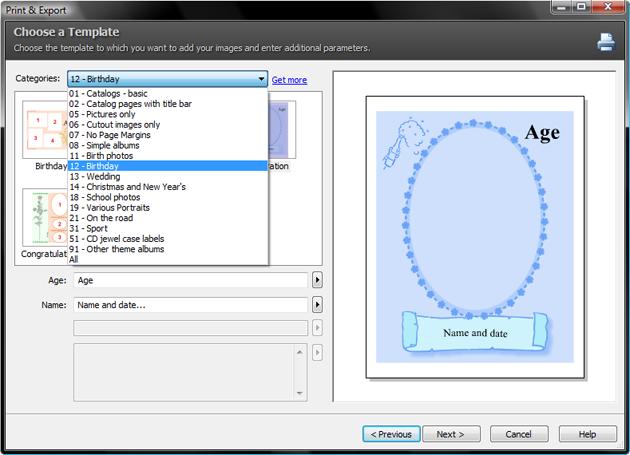Pick '07 - No Page Margins' category
630x455 pixels.
168,135
